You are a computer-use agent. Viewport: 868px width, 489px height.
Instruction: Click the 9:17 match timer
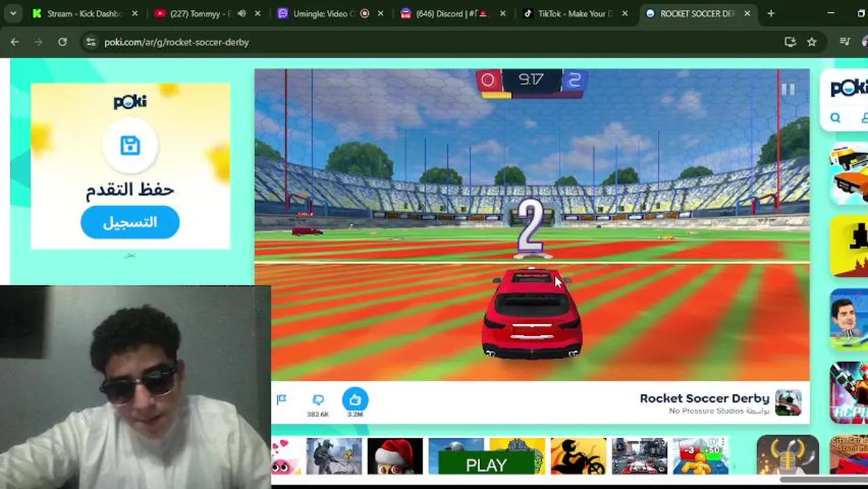pos(530,80)
